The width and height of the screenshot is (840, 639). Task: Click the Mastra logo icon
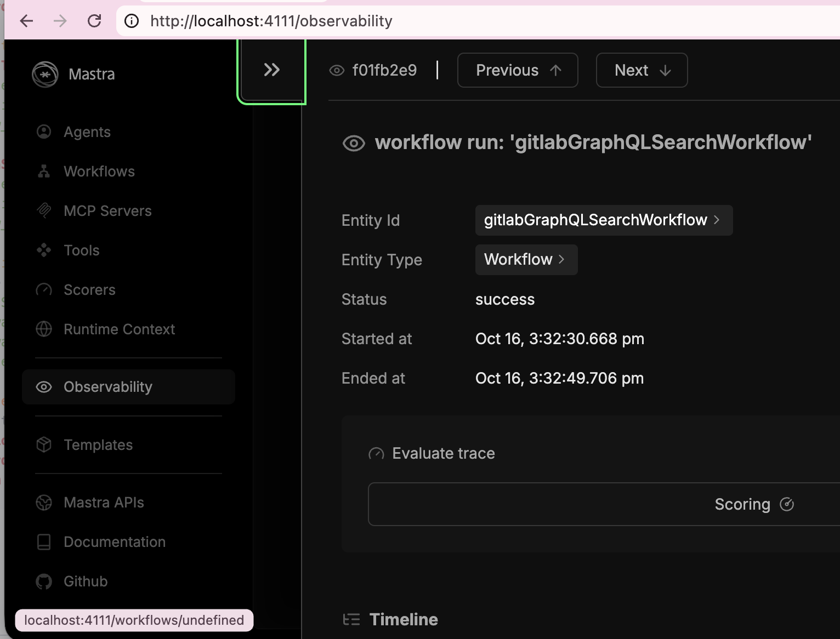point(45,75)
